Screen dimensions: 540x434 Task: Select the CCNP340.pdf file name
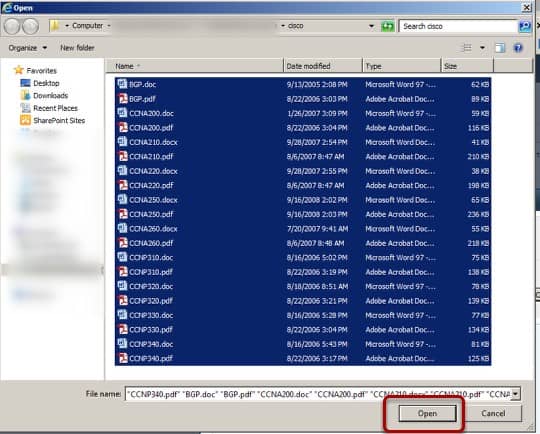coord(151,359)
